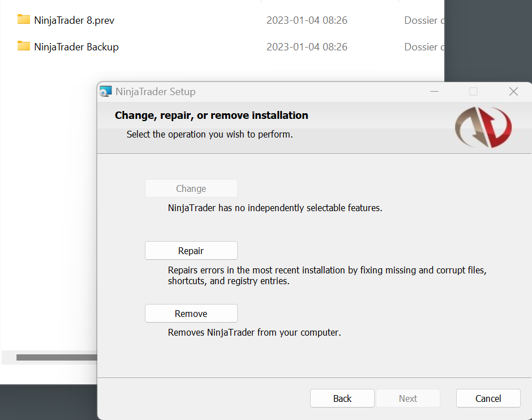Click the Dossier type label for NinjaTrader 8.prev
Screen dimensions: 532x420
point(424,20)
